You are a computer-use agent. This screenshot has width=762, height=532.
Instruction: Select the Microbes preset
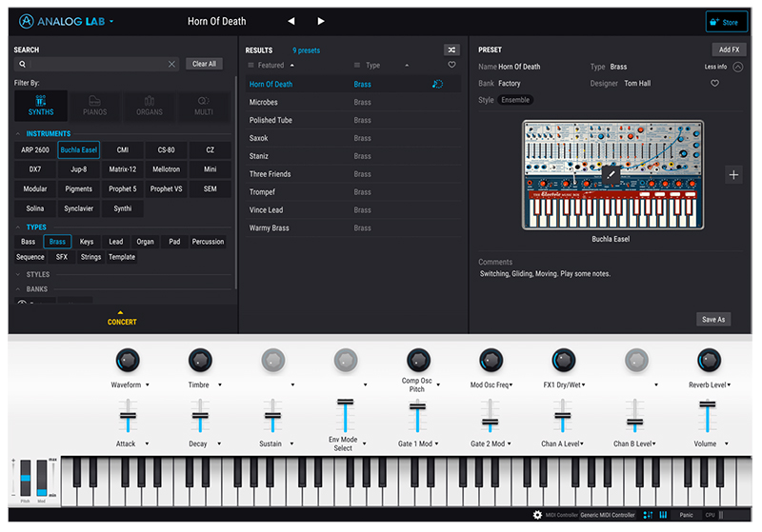click(353, 103)
